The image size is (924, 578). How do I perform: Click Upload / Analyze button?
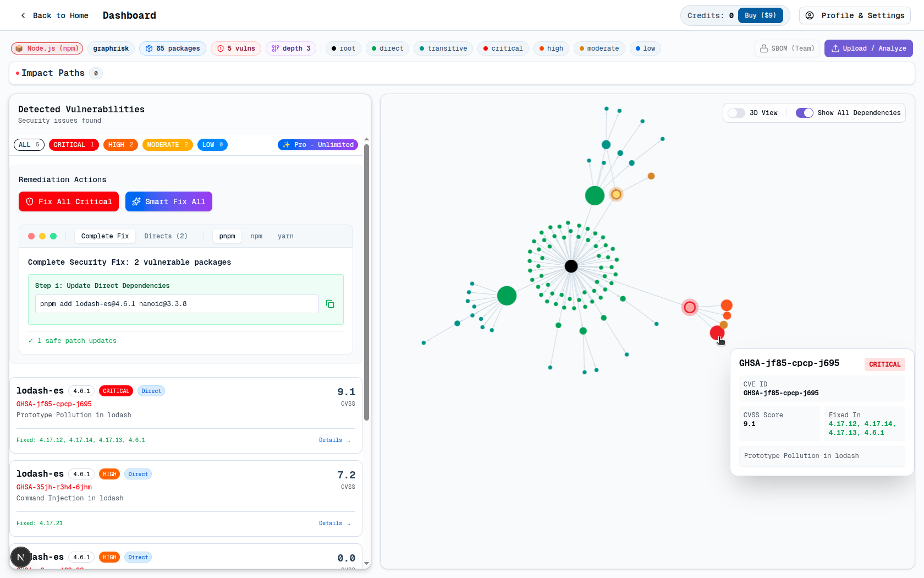[x=868, y=48]
